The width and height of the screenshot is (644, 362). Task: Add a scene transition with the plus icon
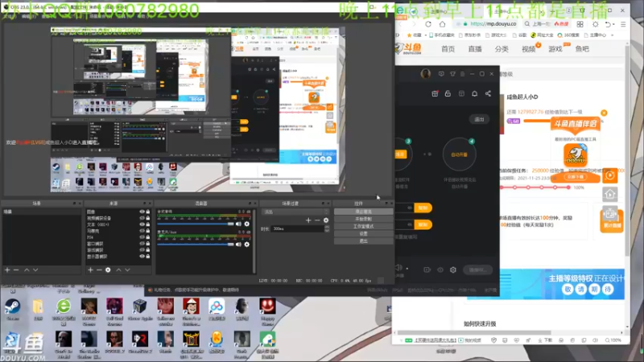pos(308,220)
